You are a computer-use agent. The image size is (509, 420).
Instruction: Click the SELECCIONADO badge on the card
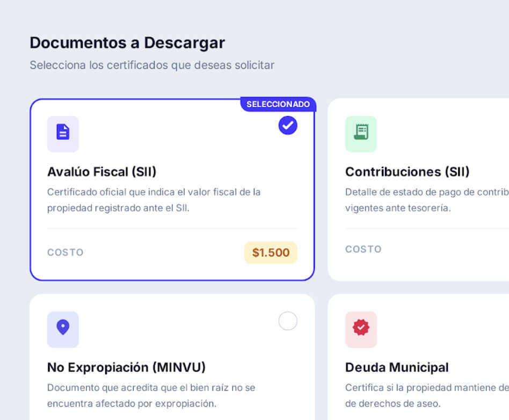(278, 104)
